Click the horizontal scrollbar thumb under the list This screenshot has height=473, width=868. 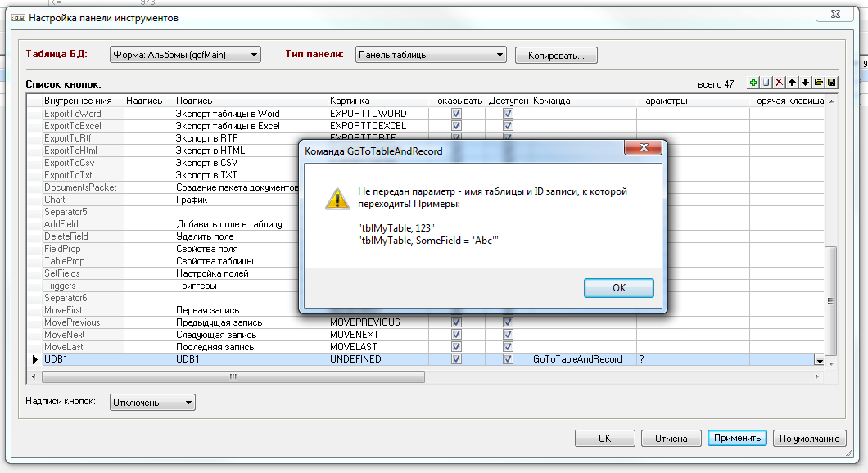233,376
